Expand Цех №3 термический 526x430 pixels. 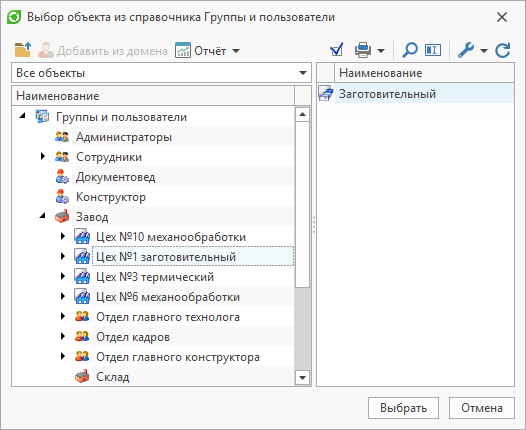pos(62,276)
